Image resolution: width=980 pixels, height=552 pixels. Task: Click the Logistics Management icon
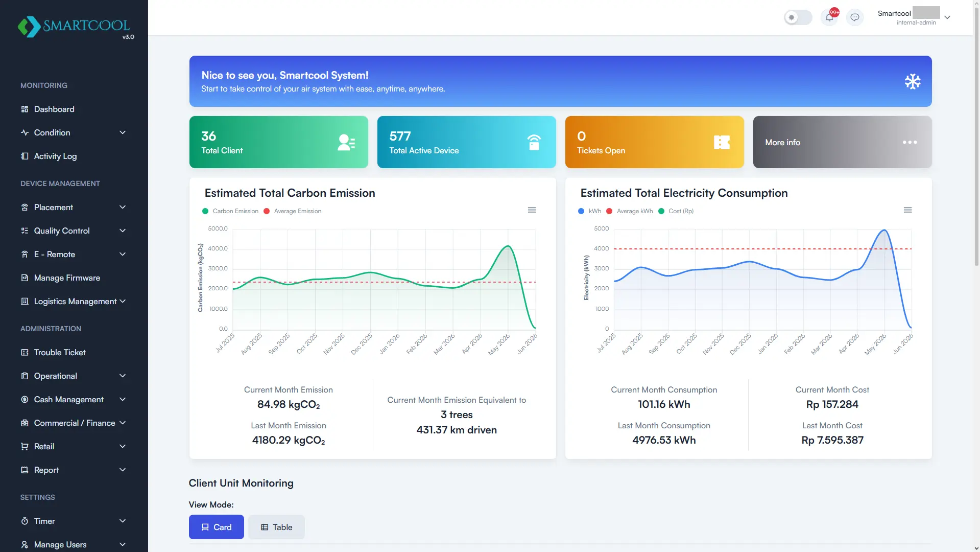[x=25, y=302]
